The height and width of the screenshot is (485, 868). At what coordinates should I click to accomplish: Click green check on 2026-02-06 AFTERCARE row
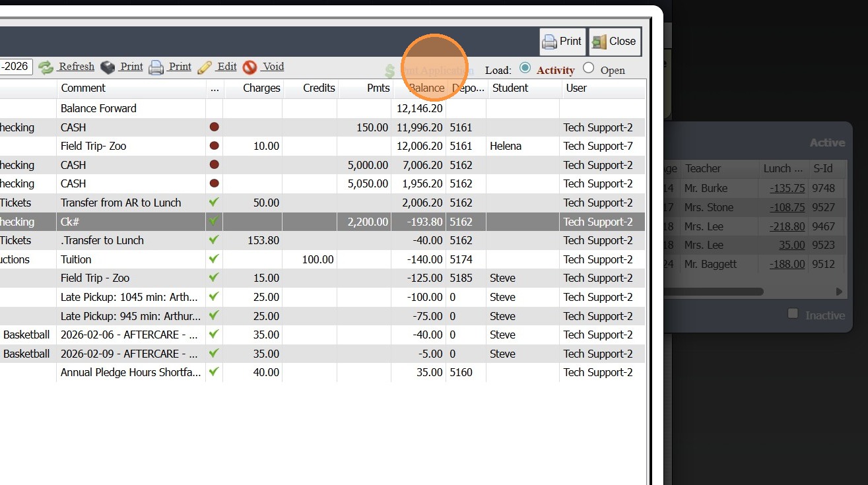[x=214, y=334]
